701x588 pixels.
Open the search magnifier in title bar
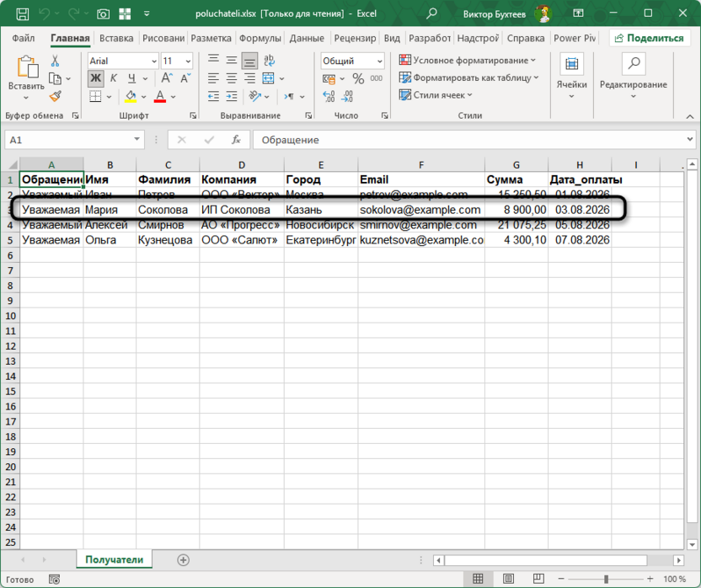coord(431,13)
